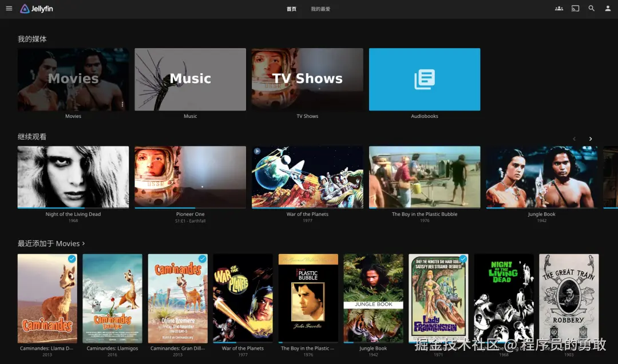This screenshot has height=364, width=618.
Task: Click the S1:E1 - Earthfall episode text
Action: (x=190, y=221)
